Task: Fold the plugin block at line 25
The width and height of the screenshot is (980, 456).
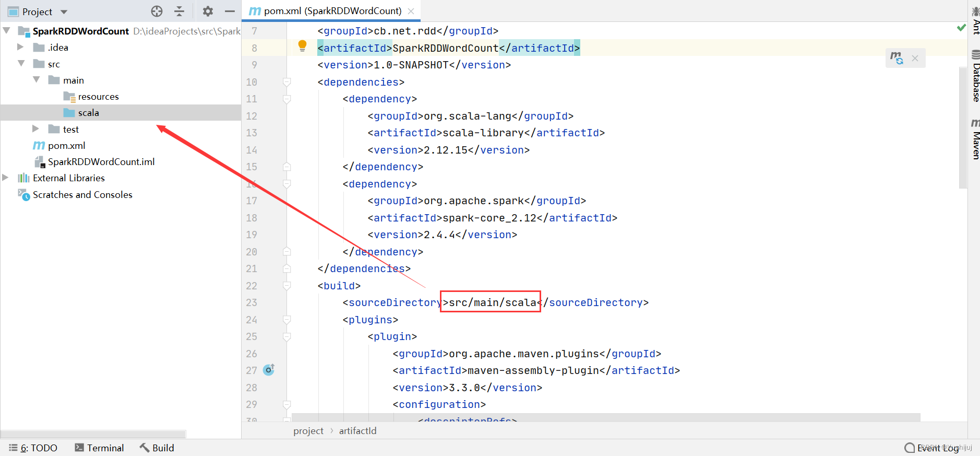Action: 286,336
